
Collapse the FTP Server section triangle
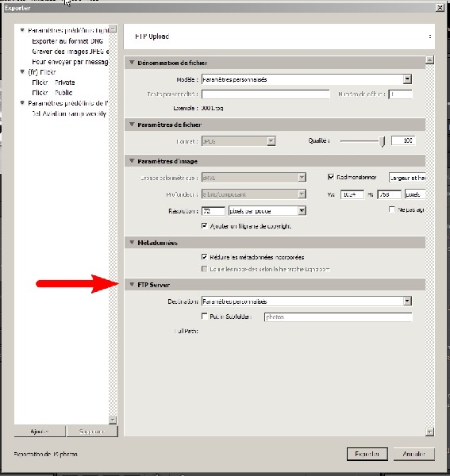(132, 285)
